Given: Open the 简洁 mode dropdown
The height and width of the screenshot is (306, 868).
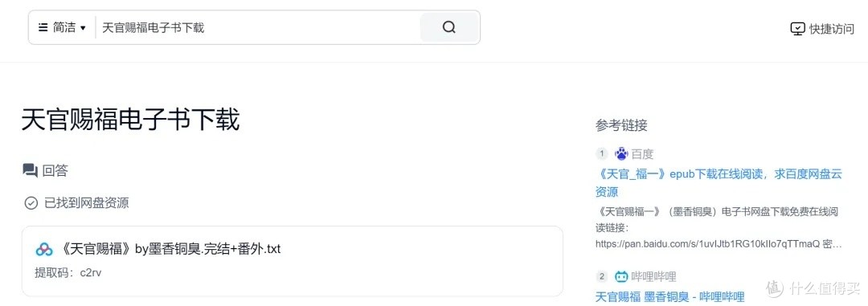Looking at the screenshot, I should [x=62, y=27].
